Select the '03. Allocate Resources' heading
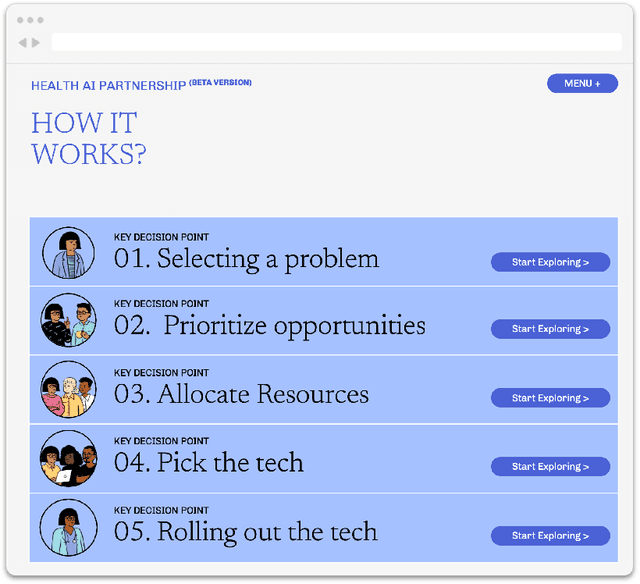 (241, 394)
